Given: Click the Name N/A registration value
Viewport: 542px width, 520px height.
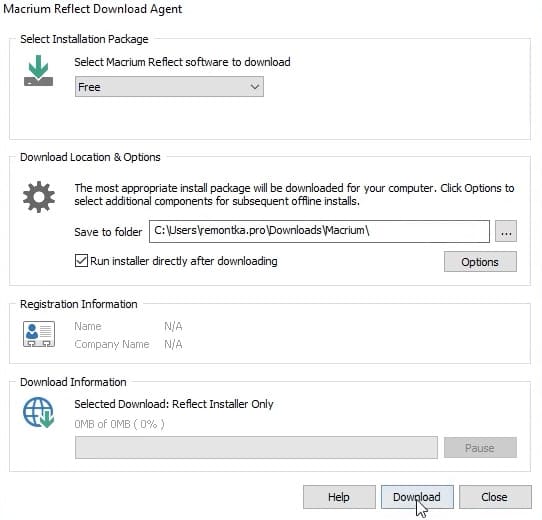Looking at the screenshot, I should click(x=173, y=326).
